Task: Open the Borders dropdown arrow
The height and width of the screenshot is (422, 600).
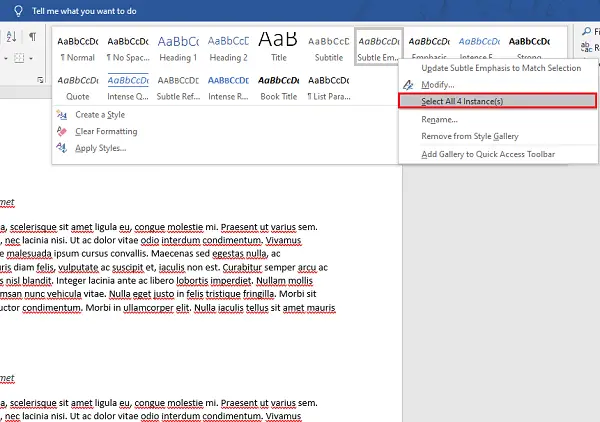Action: (x=31, y=59)
